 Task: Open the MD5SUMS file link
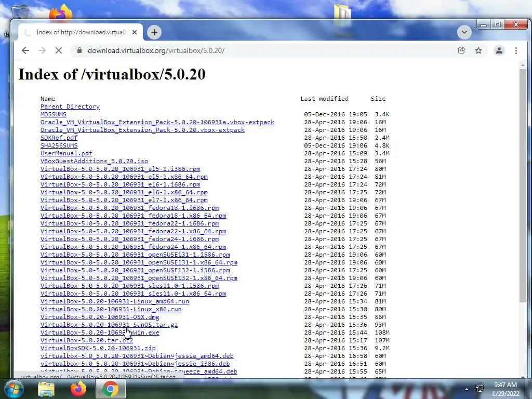coord(54,114)
